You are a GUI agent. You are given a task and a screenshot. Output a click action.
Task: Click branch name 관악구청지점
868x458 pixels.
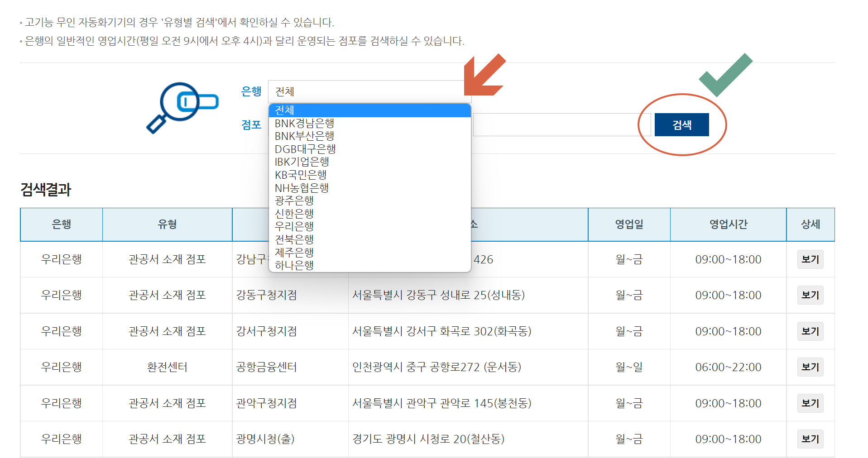(x=266, y=403)
